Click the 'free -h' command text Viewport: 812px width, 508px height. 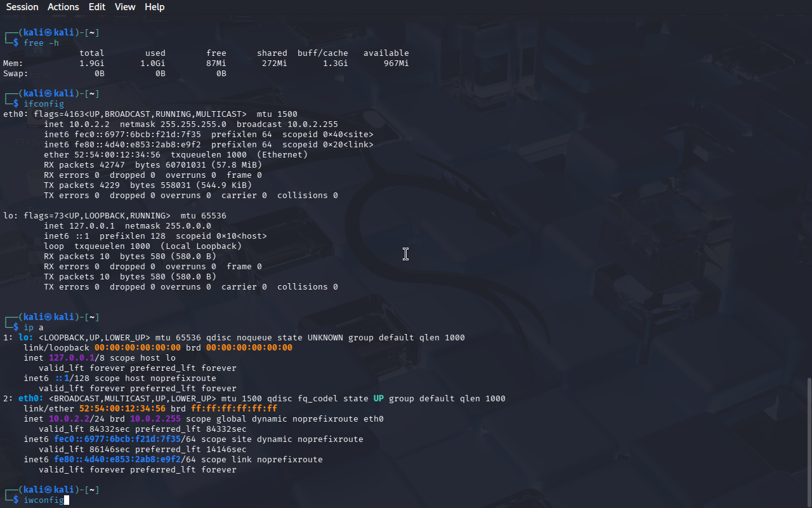pyautogui.click(x=41, y=43)
